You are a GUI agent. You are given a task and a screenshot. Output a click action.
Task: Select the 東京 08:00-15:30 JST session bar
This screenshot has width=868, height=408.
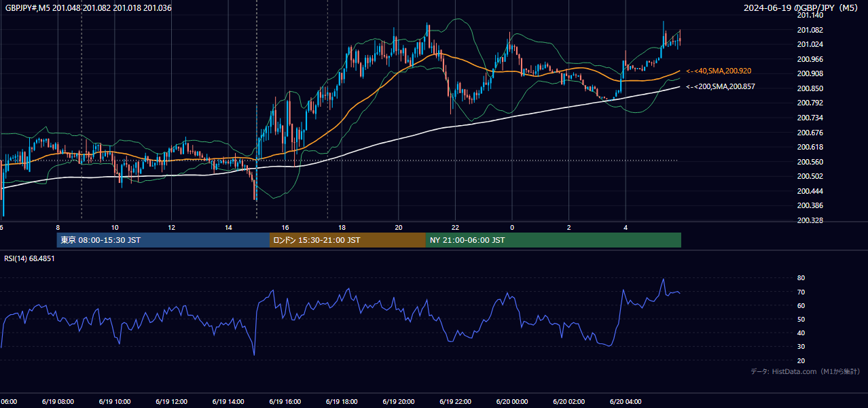(163, 240)
